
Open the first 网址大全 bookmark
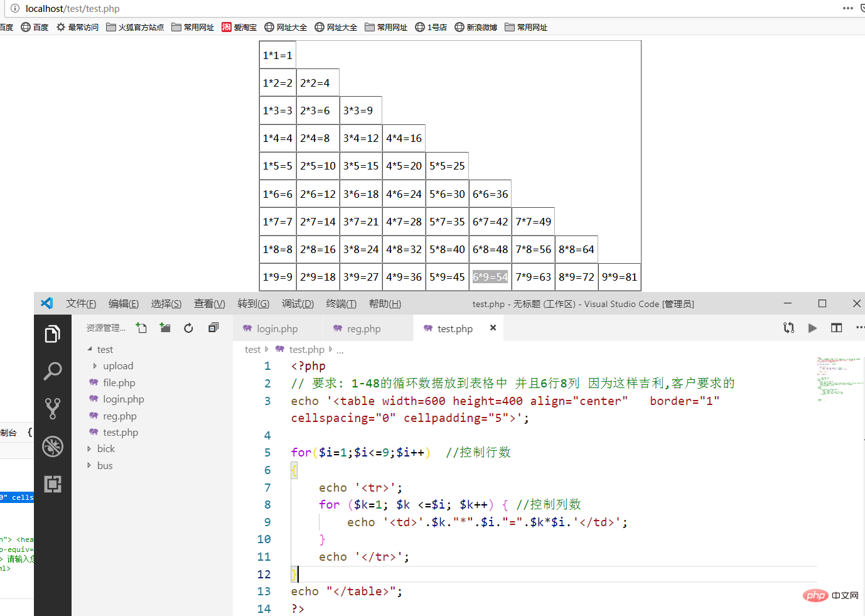coord(286,27)
